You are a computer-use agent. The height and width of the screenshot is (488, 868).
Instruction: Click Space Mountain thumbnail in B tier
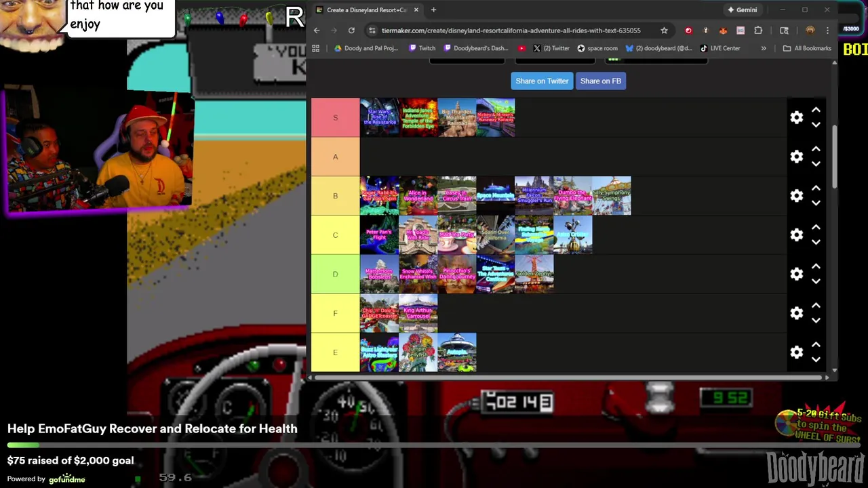tap(496, 196)
